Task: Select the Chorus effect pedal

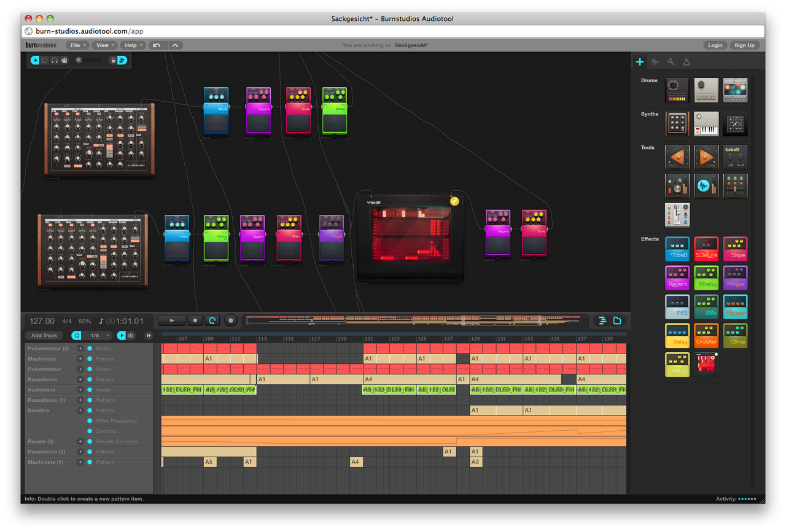Action: [677, 364]
